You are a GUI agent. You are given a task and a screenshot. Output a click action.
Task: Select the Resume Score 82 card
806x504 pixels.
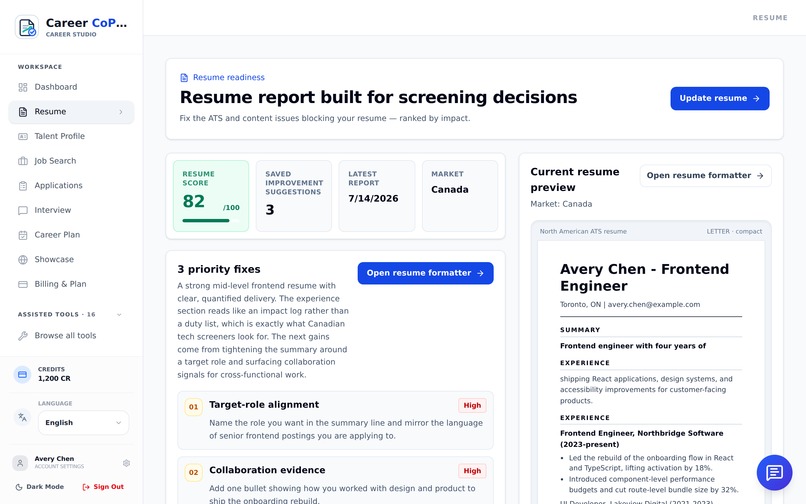[211, 196]
